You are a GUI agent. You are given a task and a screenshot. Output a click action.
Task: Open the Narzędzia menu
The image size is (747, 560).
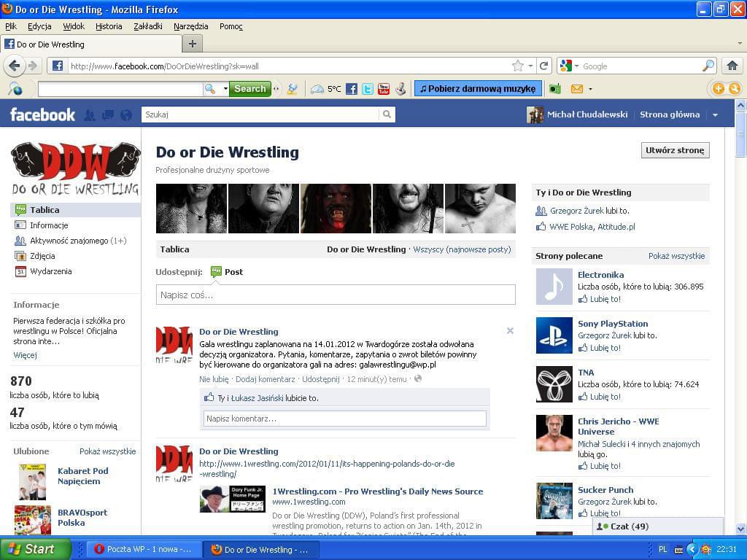click(190, 26)
